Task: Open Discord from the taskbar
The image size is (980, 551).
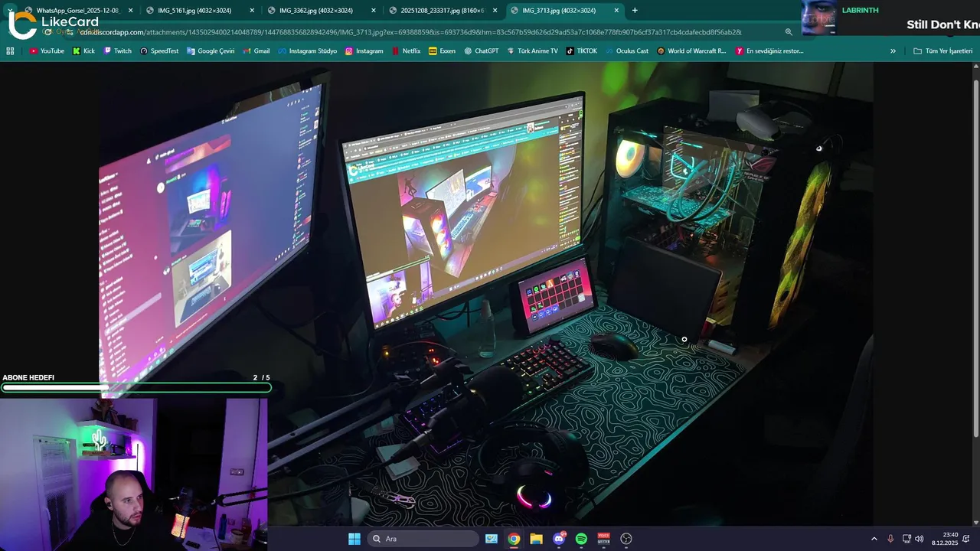Action: click(559, 539)
